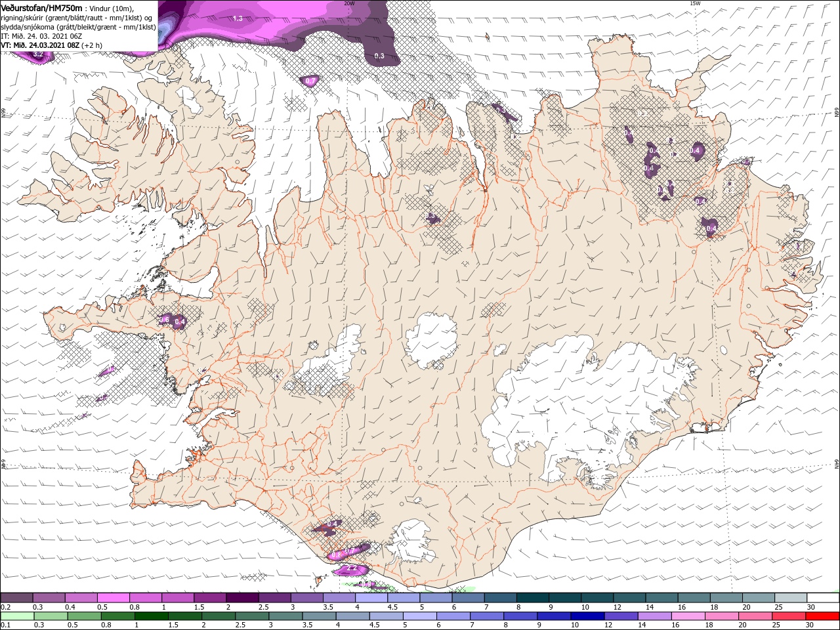Click the 1.3 precipitation value label
The height and width of the screenshot is (630, 840).
pyautogui.click(x=238, y=18)
